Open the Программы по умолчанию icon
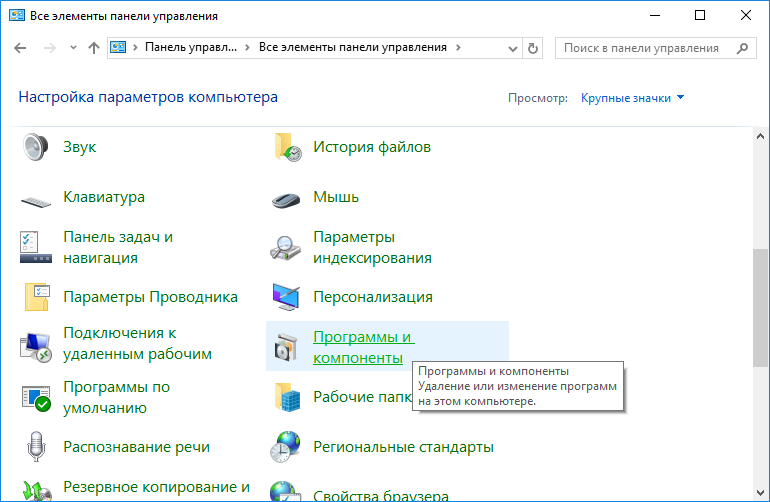770x502 pixels. [36, 398]
